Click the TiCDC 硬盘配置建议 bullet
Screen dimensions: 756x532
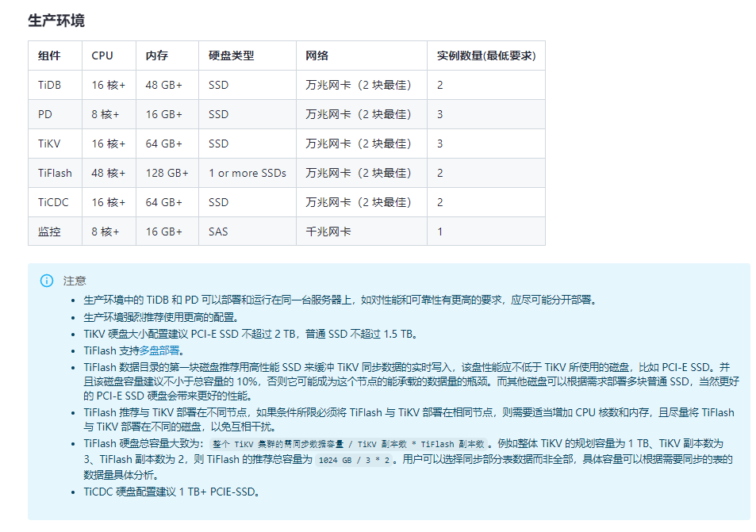click(171, 492)
